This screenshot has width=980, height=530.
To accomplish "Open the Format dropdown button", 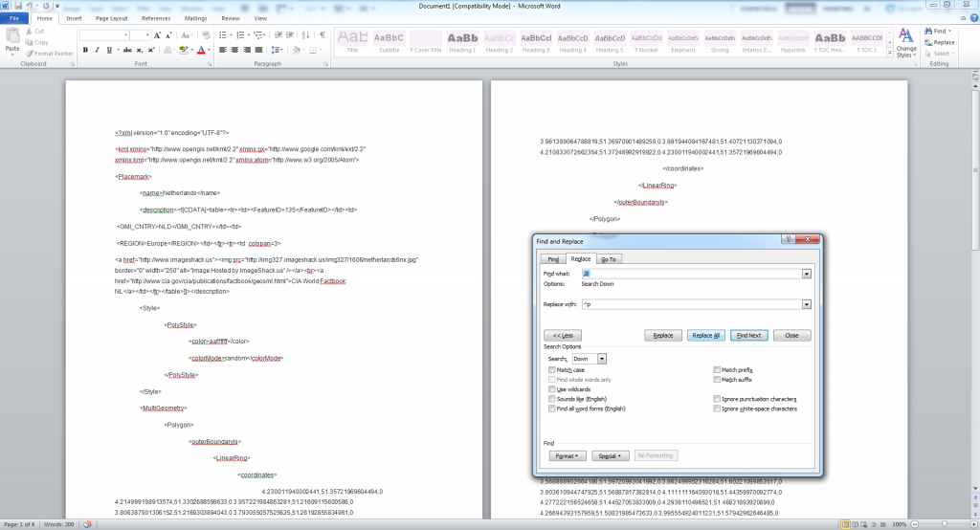I will point(568,456).
